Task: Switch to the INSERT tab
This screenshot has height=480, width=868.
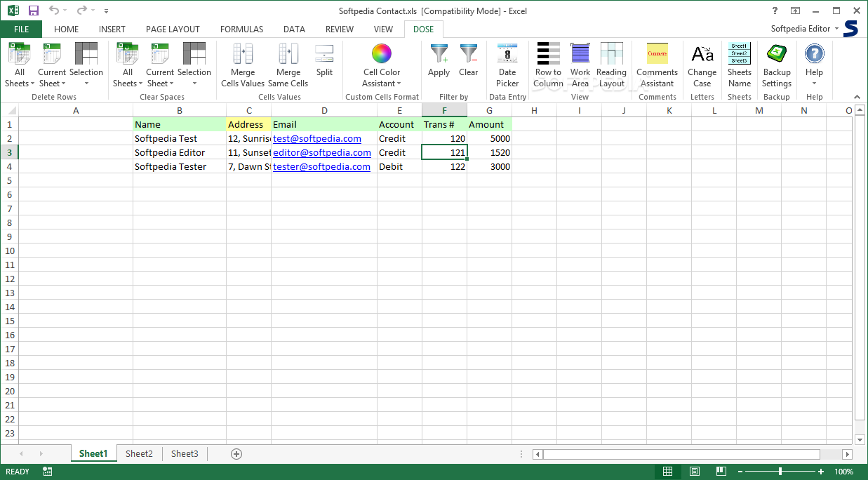Action: coord(112,29)
